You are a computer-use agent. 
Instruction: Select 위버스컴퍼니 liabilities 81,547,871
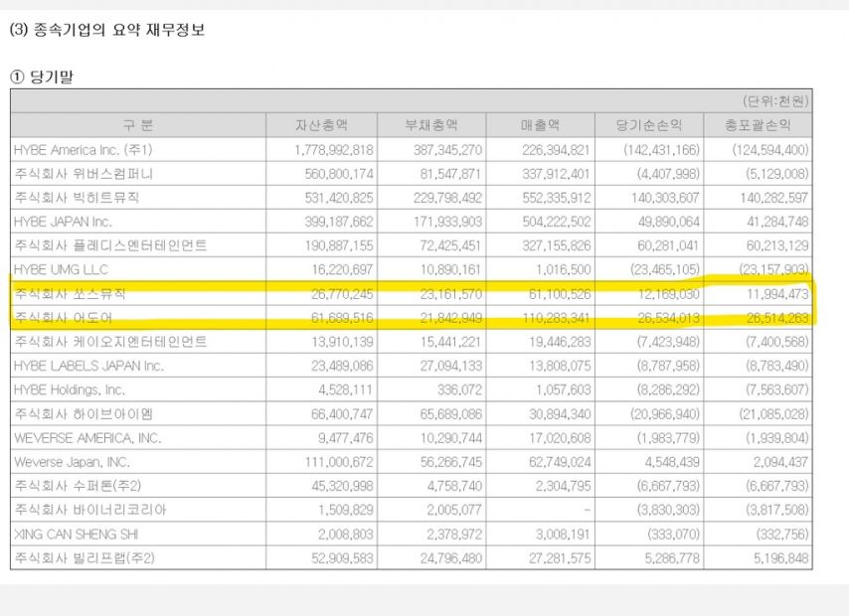point(450,174)
